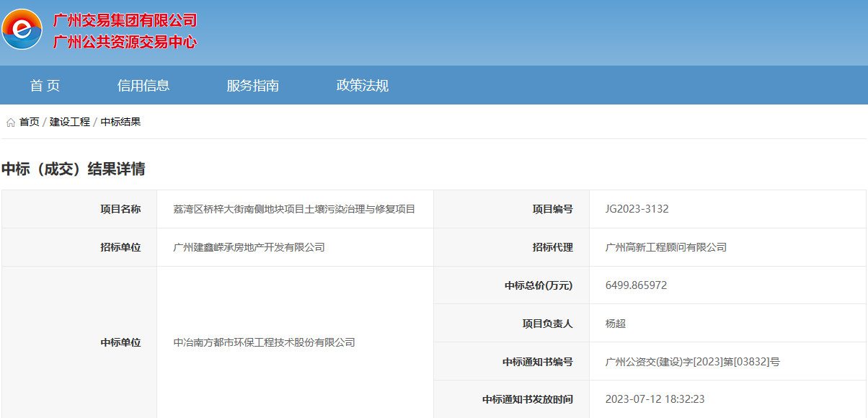Click the 广州公共资源交易中心 header title
The height and width of the screenshot is (418, 868).
[125, 42]
